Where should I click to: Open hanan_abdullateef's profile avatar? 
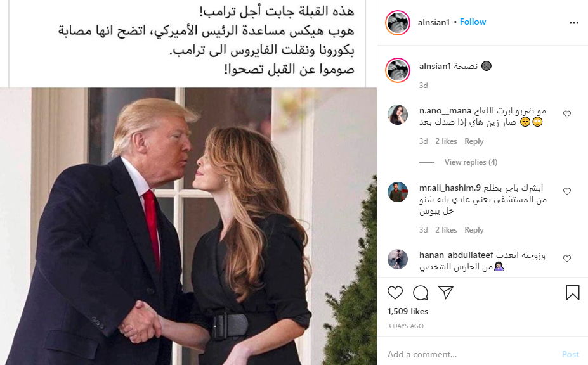click(x=398, y=259)
